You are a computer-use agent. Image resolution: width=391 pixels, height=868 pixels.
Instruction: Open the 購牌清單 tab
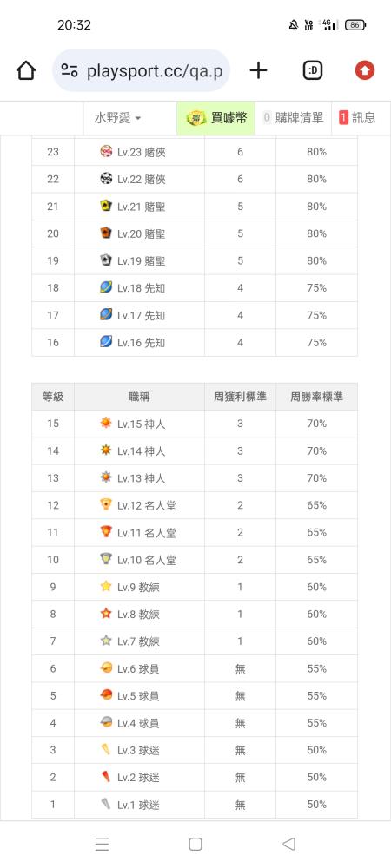293,118
